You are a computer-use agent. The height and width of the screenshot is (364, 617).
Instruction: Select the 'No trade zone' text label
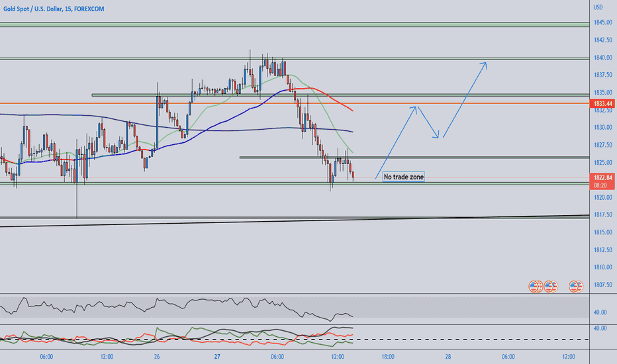404,177
